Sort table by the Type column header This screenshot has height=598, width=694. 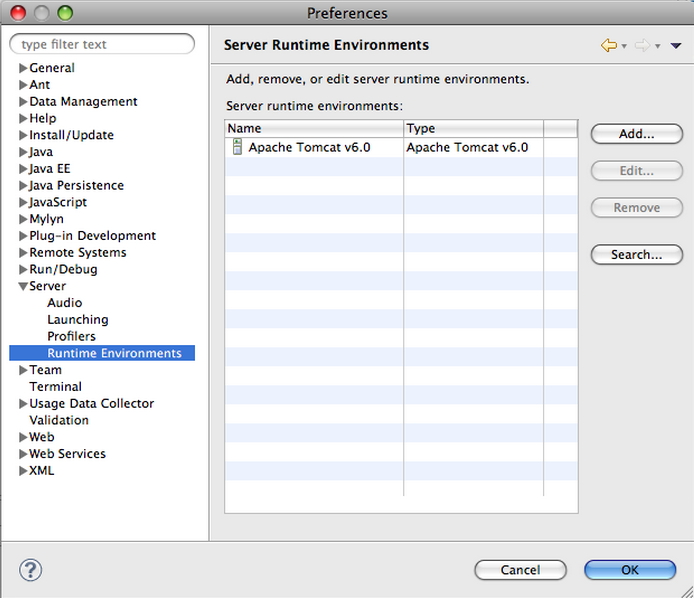click(x=472, y=129)
